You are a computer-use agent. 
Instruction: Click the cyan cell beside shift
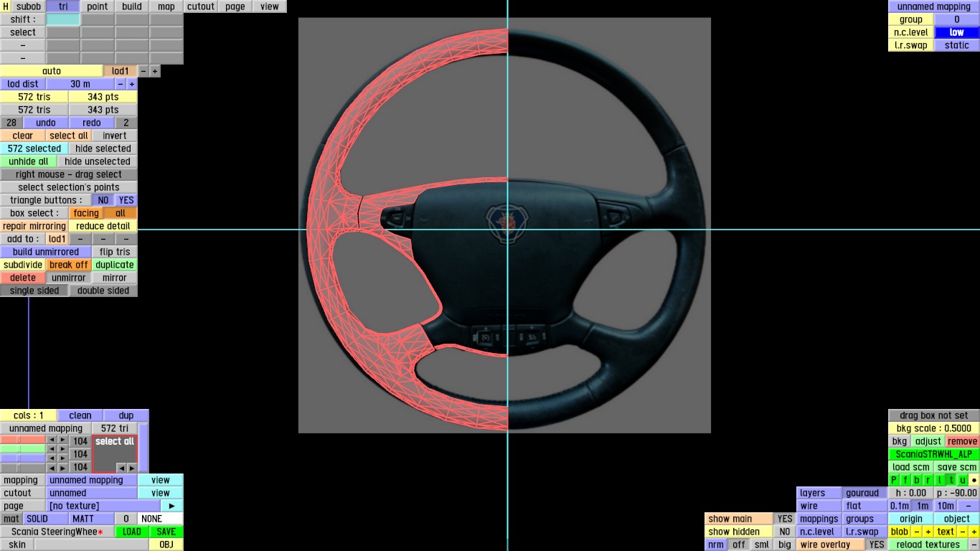click(63, 19)
